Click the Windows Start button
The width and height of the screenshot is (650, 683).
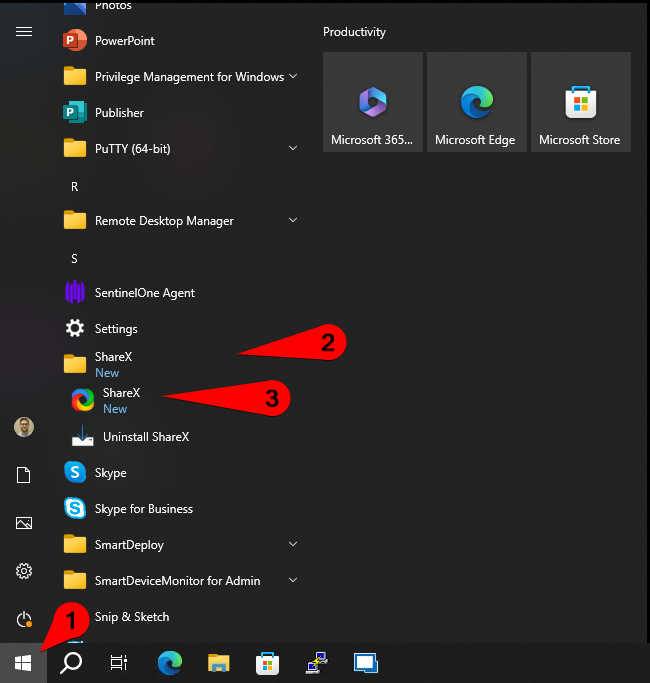click(23, 663)
